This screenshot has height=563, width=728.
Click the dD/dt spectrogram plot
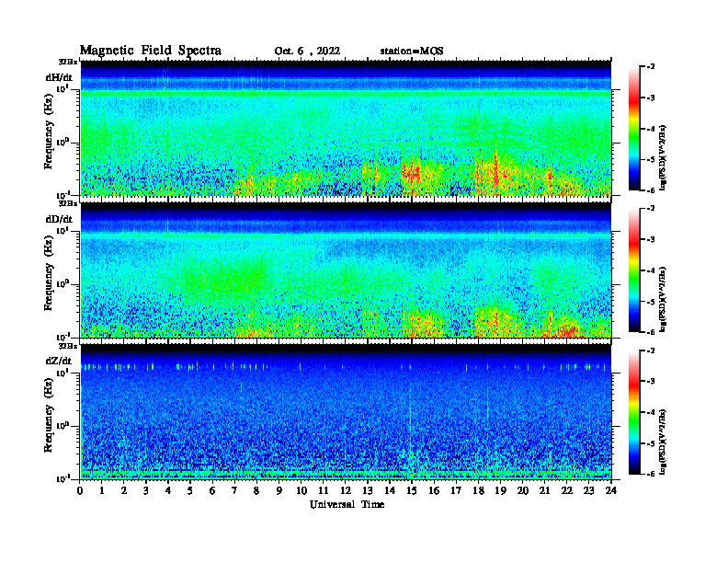[x=346, y=270]
